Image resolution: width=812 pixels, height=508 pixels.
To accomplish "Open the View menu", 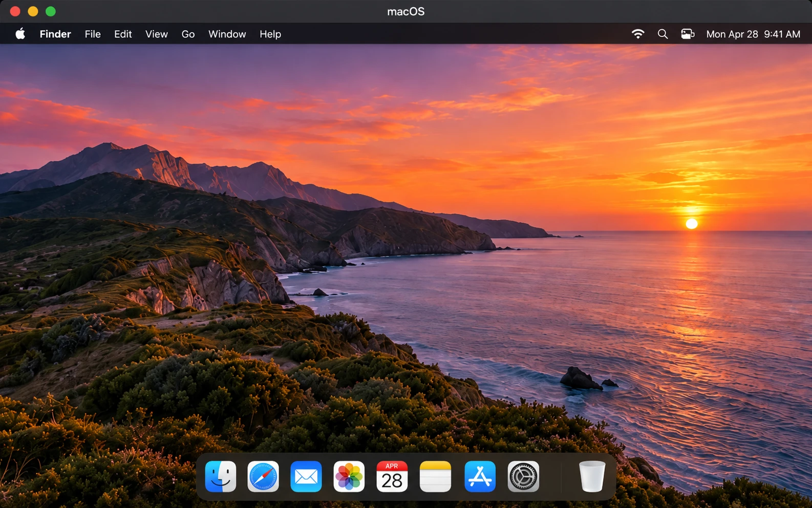I will (157, 34).
